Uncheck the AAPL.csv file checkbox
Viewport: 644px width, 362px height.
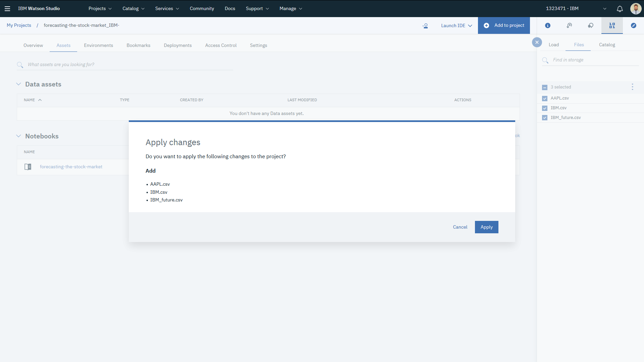545,99
